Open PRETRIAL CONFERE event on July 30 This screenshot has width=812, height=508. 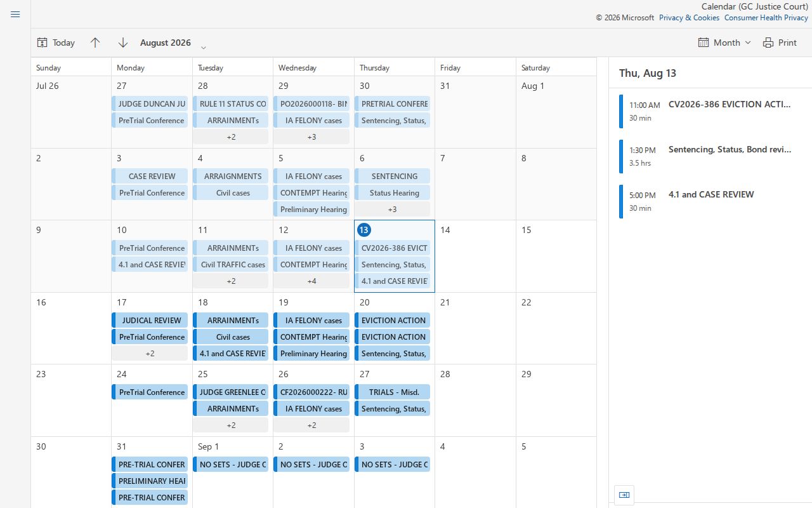click(392, 104)
